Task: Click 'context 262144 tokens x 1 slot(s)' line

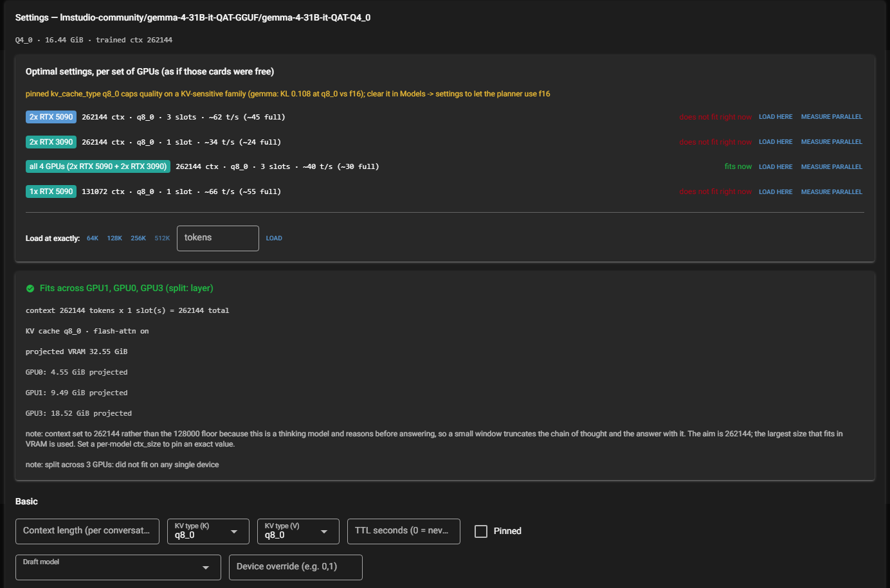Action: point(127,310)
